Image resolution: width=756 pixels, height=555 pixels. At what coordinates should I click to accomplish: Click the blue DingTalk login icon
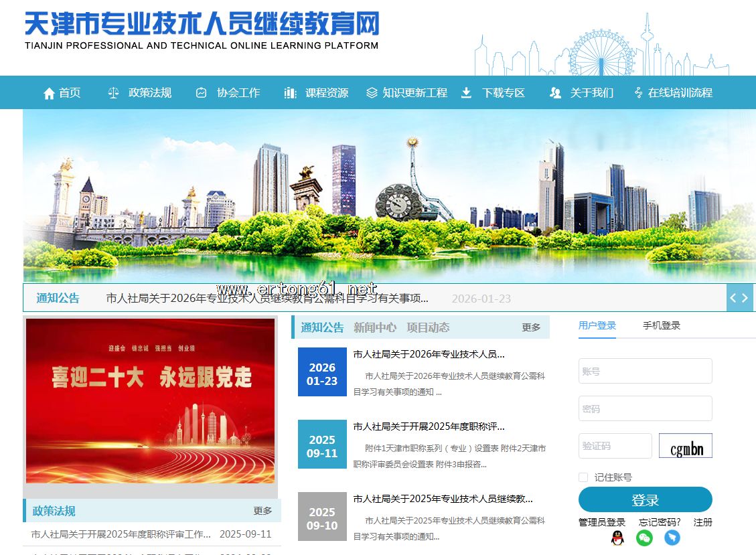pos(672,538)
